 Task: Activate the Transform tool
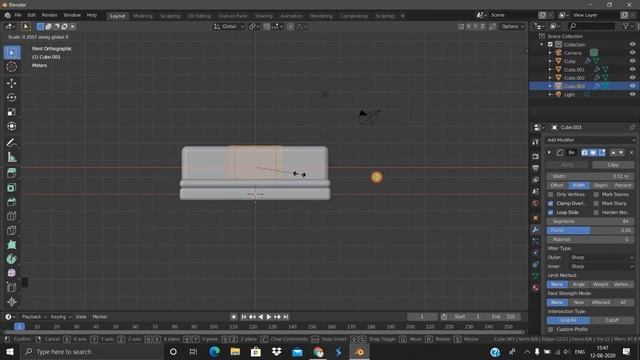tap(12, 126)
